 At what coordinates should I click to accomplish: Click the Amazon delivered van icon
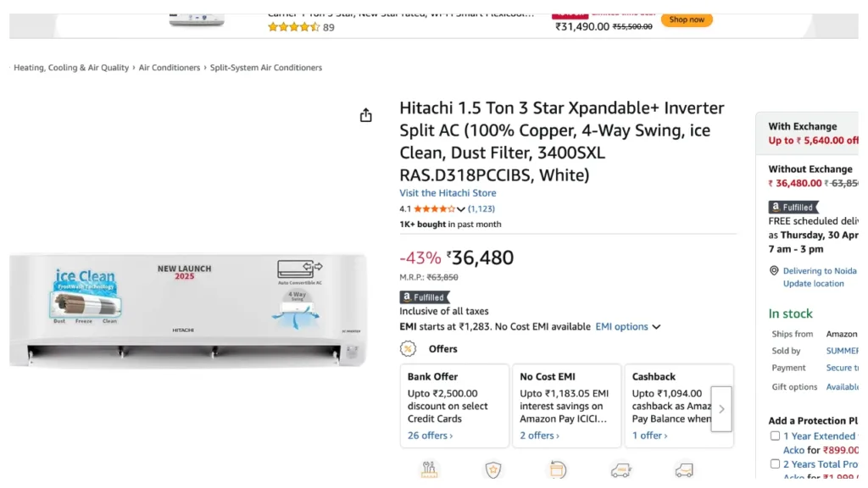684,470
